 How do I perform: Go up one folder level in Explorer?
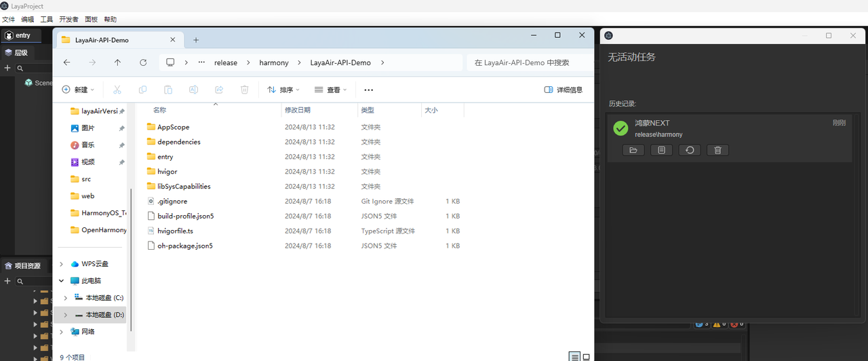click(117, 62)
